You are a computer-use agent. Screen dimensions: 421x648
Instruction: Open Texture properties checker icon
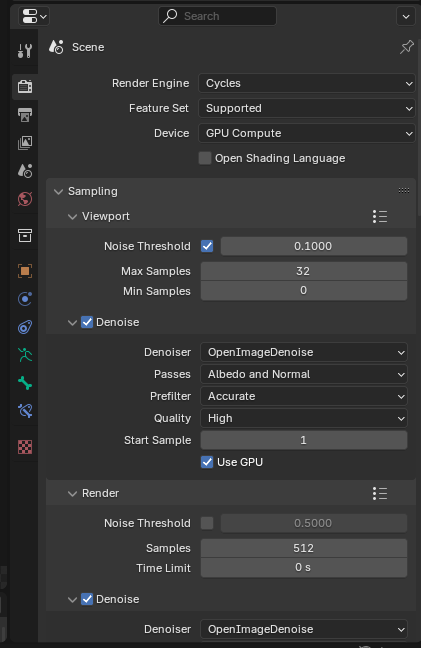click(25, 447)
